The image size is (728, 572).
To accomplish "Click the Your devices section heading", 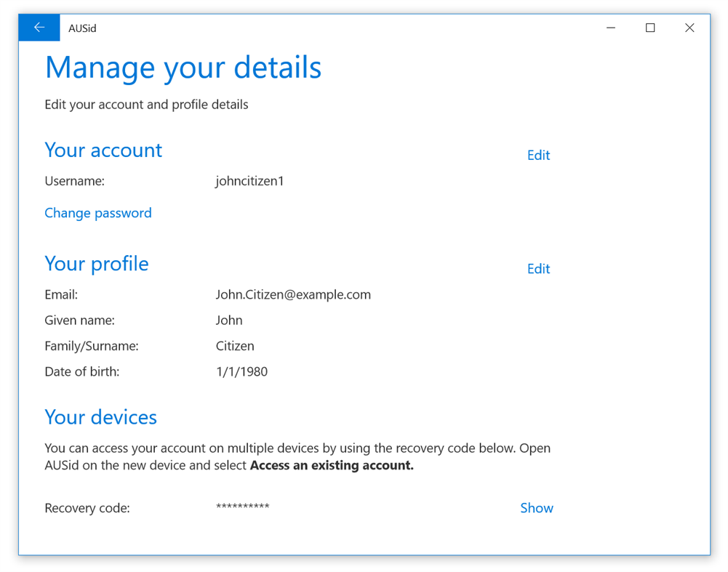I will 100,416.
